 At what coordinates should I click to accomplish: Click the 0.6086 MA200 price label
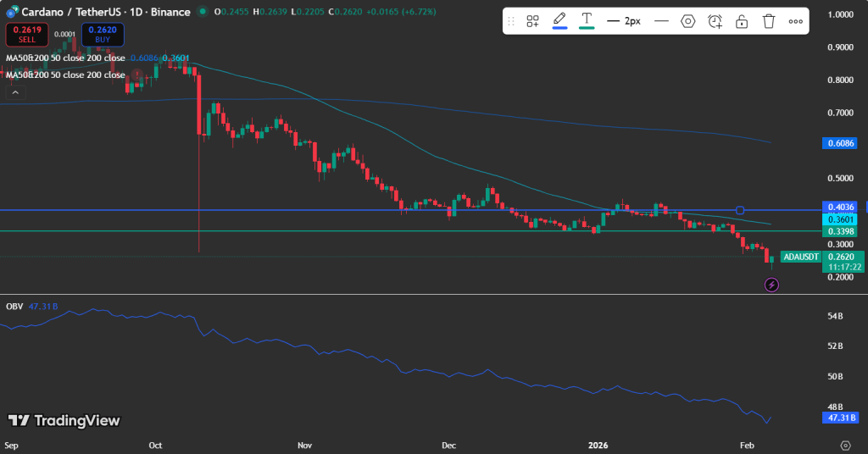(x=840, y=143)
